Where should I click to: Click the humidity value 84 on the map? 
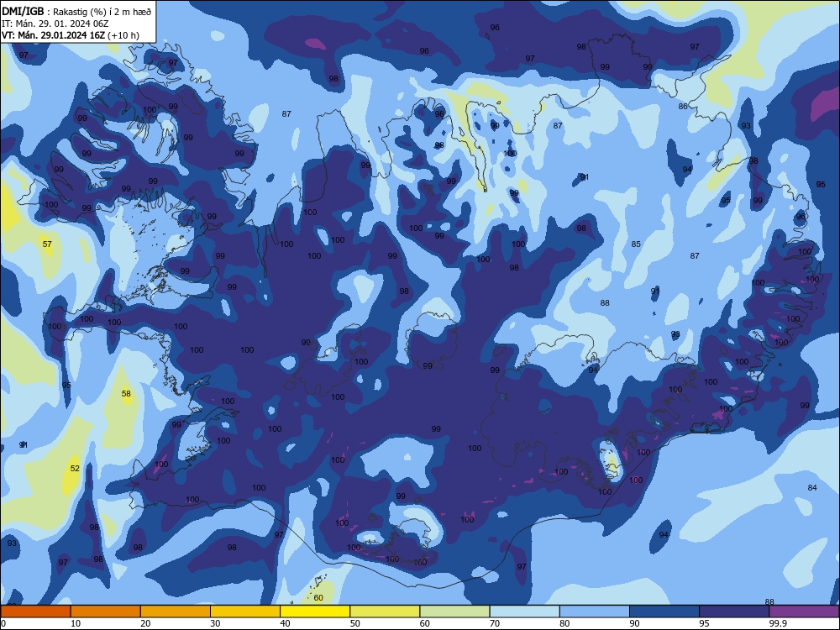coord(812,487)
